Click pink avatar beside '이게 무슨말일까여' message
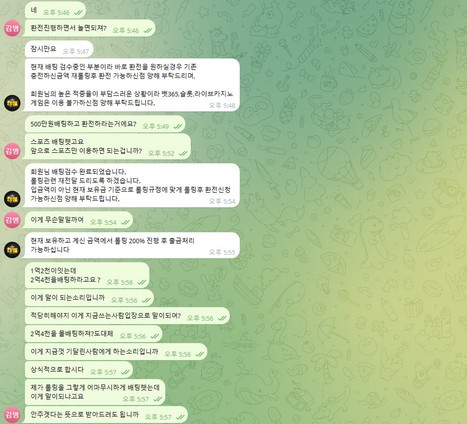467x424 pixels. point(12,220)
